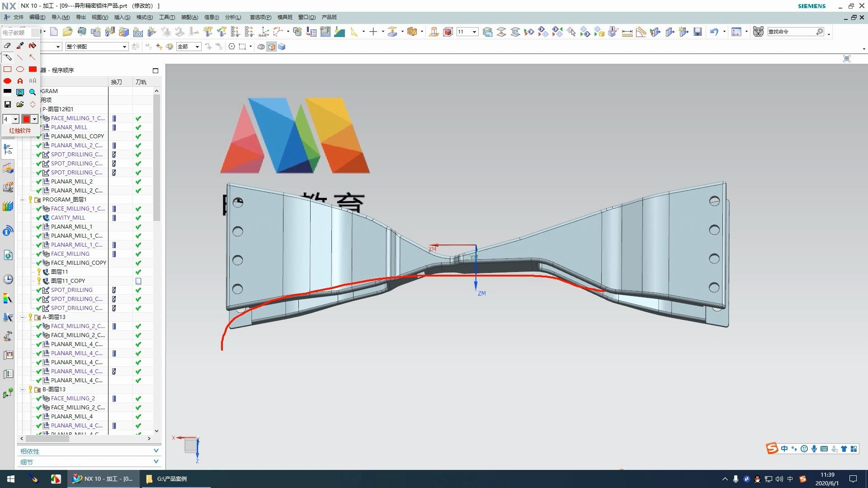Open the folder icon in the NX toolbar
This screenshot has width=868, height=488.
click(x=67, y=32)
